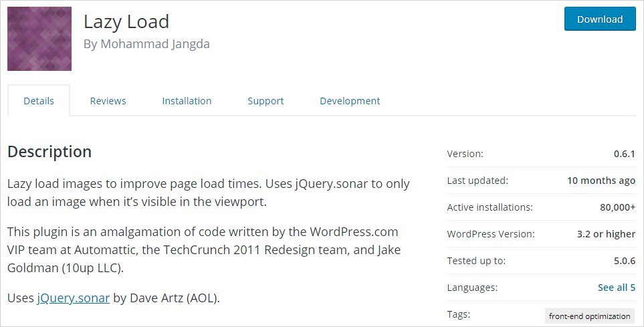Show the Development tab
The height and width of the screenshot is (327, 644).
pyautogui.click(x=350, y=101)
